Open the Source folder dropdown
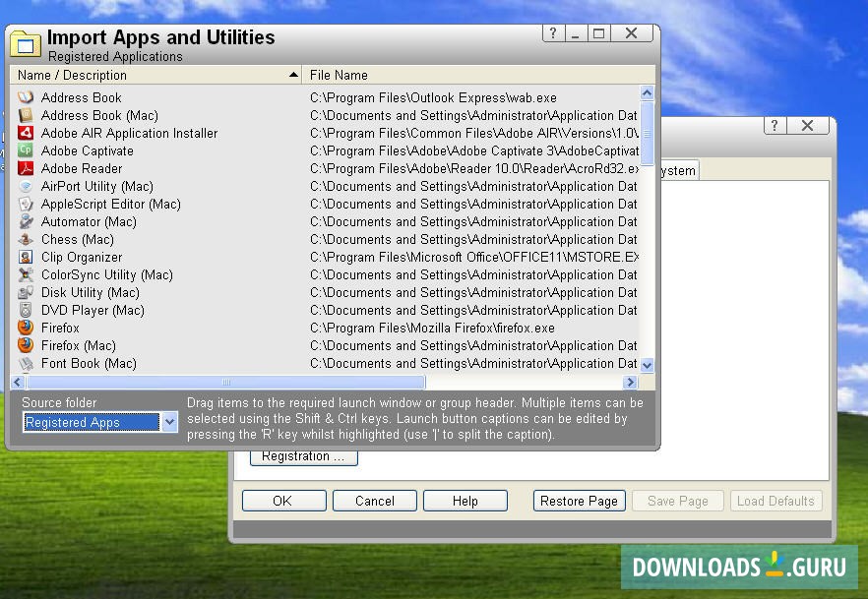Screen dimensions: 868x599 click(168, 421)
